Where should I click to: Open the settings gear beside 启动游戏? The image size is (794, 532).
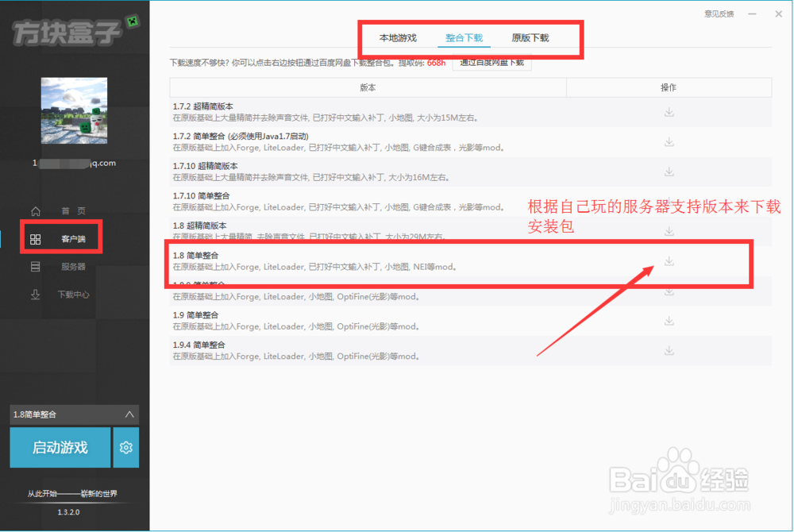[x=125, y=447]
